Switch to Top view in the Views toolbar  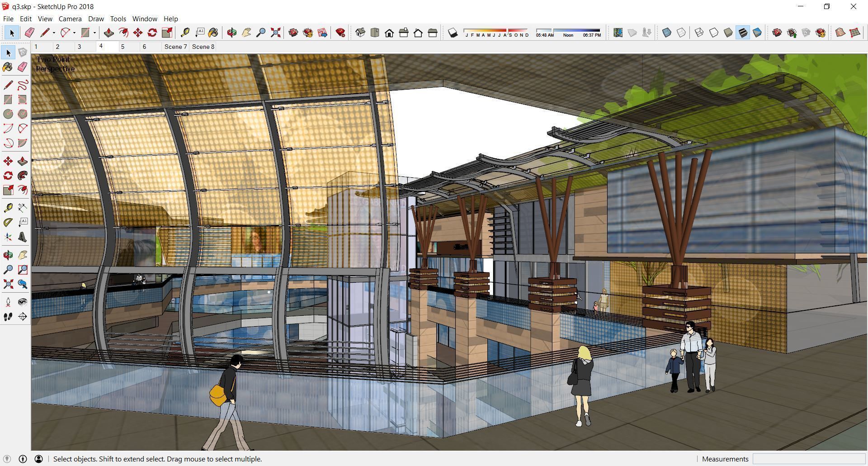coord(375,33)
